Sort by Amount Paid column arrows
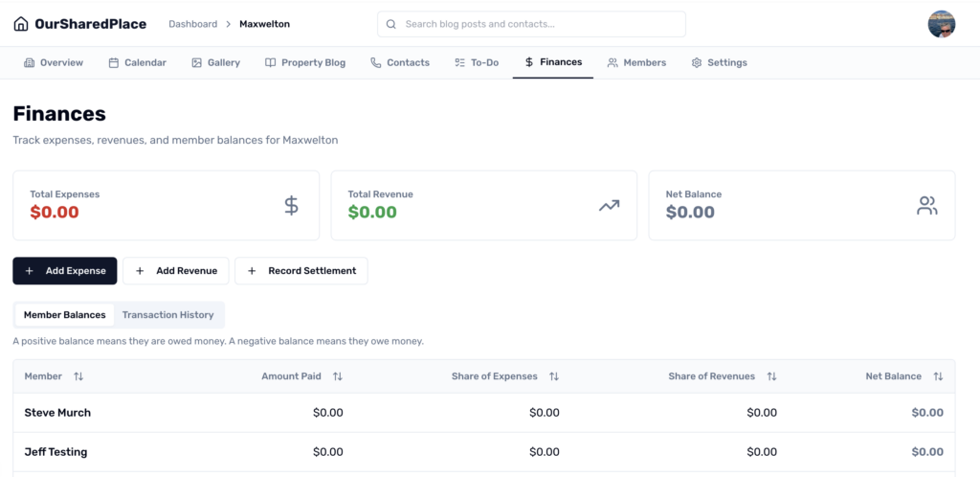 337,376
